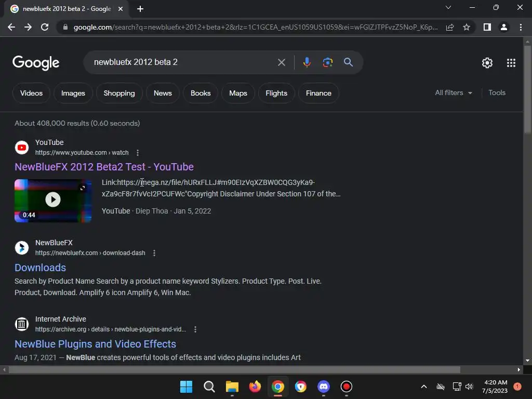Filter results by Finance
532x399 pixels.
(x=318, y=93)
